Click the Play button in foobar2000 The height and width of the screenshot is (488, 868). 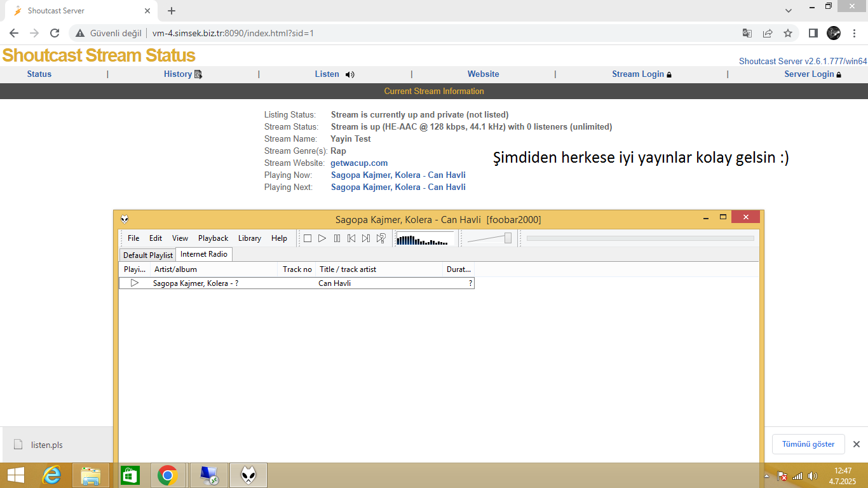click(322, 238)
